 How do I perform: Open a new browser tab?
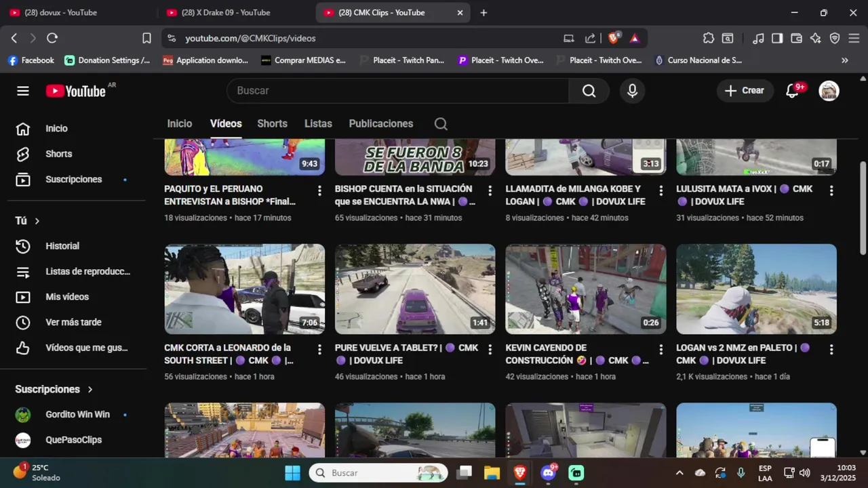[x=484, y=13]
